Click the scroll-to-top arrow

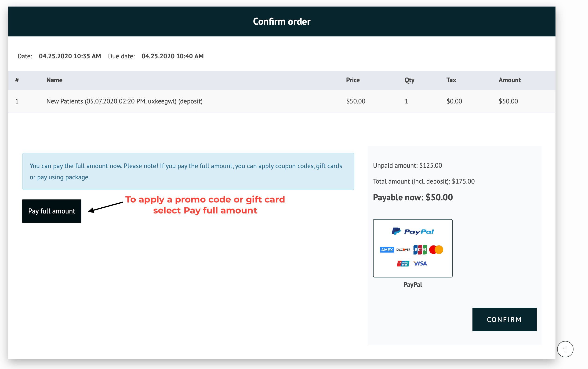565,349
